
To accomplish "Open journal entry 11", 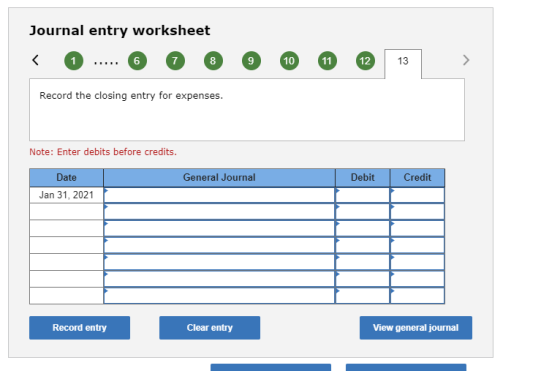I will (x=327, y=61).
